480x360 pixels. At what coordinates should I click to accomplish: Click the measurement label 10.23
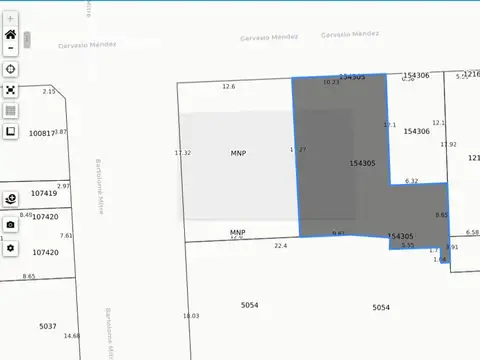(331, 82)
